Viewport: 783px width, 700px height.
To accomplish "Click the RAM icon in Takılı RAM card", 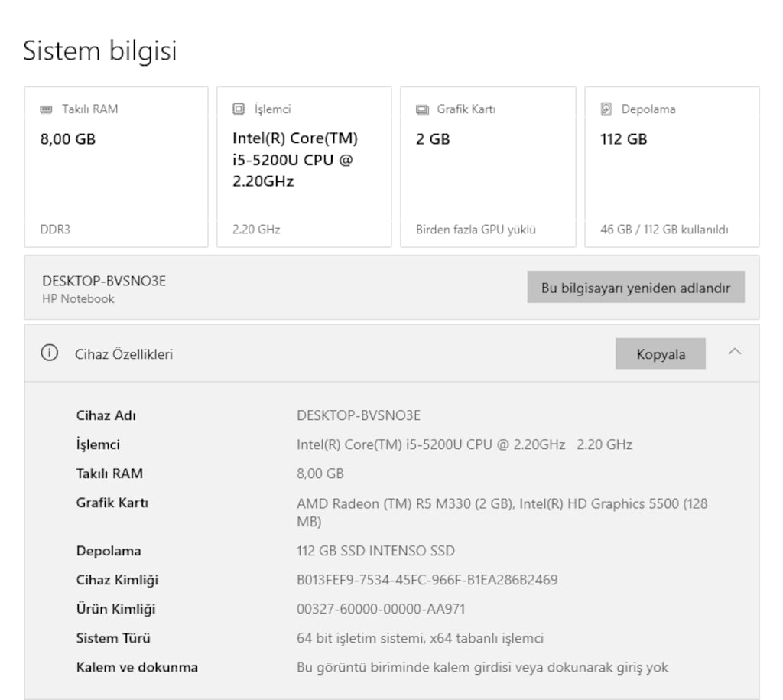I will tap(46, 109).
